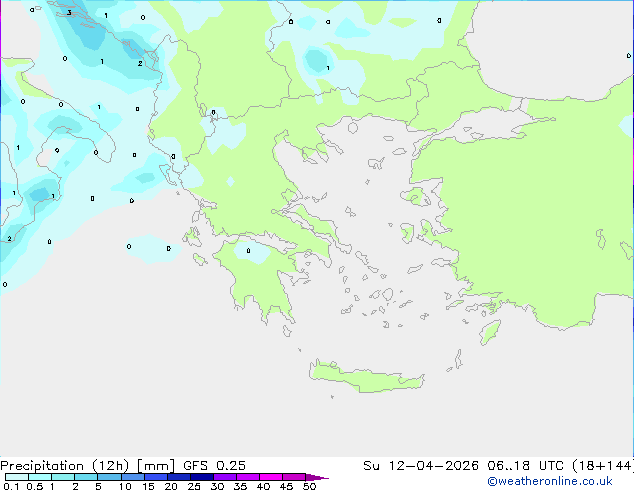
Task: Select the legend swatch between 2 and 5
Action: point(86,477)
